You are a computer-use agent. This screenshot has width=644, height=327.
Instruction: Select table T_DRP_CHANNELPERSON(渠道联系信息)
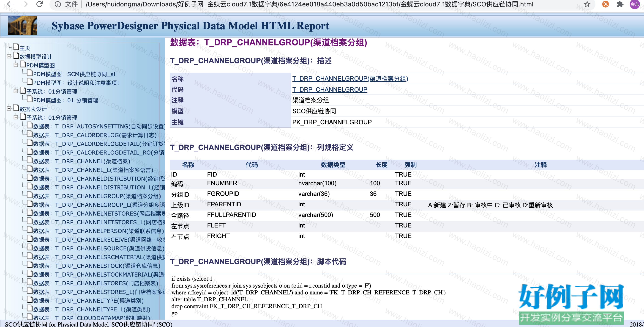(x=98, y=231)
